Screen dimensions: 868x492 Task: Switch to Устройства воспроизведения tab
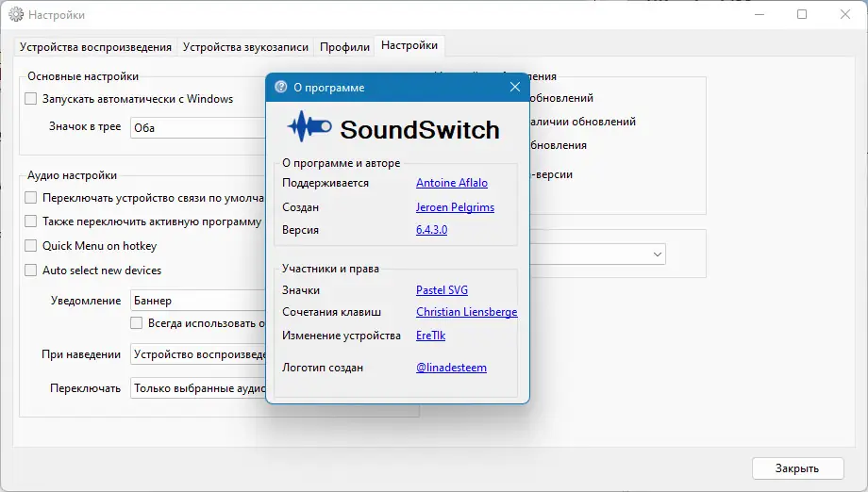pyautogui.click(x=95, y=47)
